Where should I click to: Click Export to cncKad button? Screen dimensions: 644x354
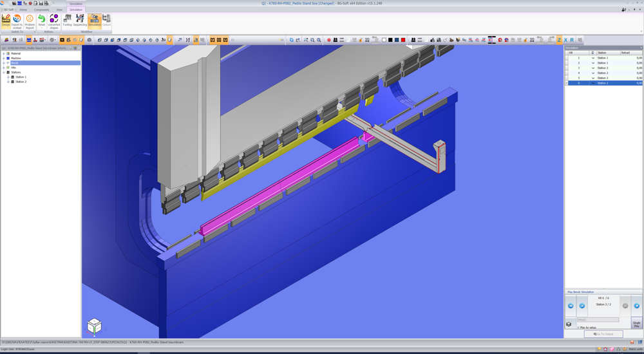(x=17, y=21)
